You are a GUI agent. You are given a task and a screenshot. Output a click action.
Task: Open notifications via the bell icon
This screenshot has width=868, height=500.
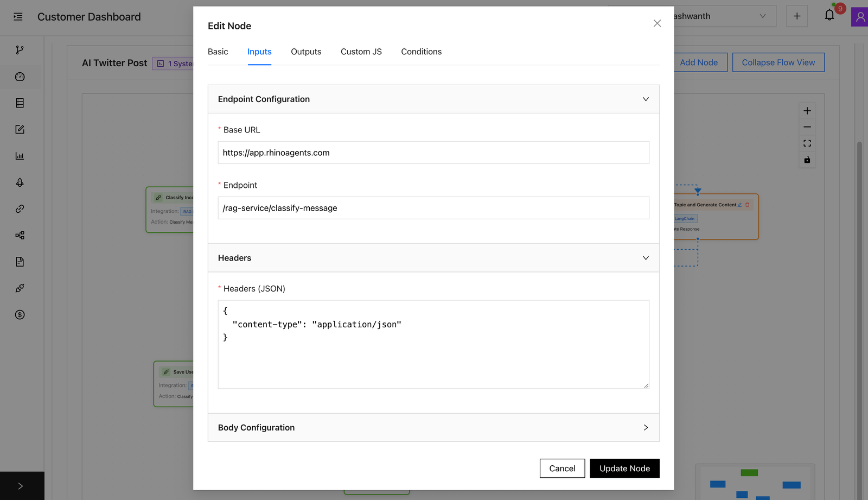click(x=829, y=15)
